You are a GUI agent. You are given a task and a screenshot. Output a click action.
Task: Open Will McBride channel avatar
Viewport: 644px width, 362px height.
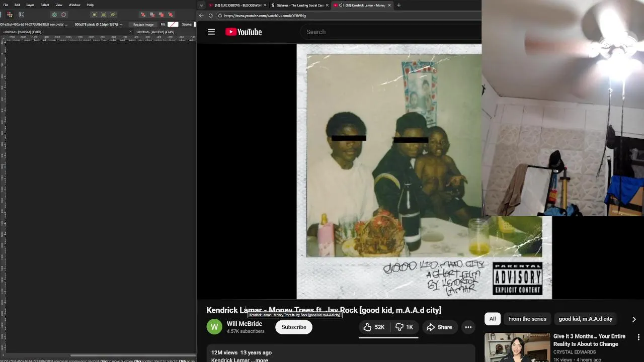click(214, 327)
